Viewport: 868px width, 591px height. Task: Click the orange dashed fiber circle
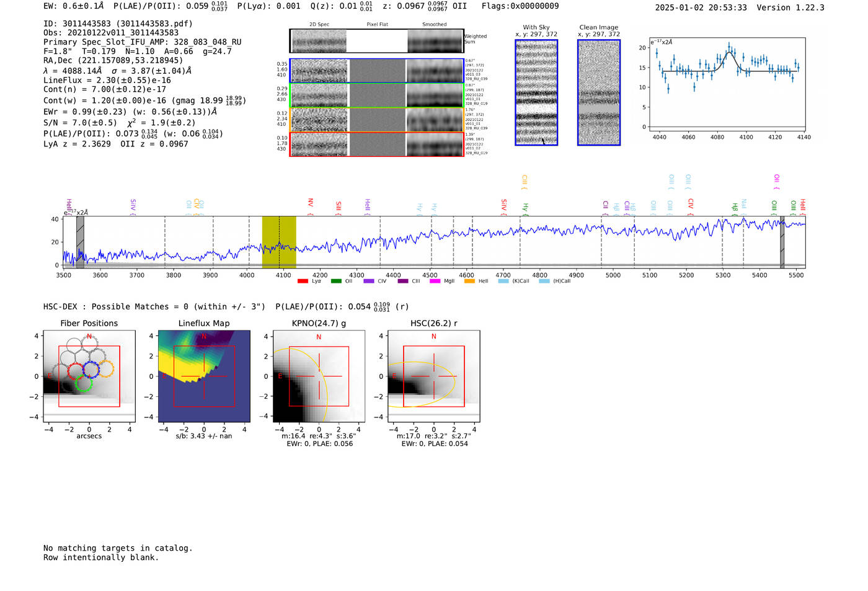106,369
